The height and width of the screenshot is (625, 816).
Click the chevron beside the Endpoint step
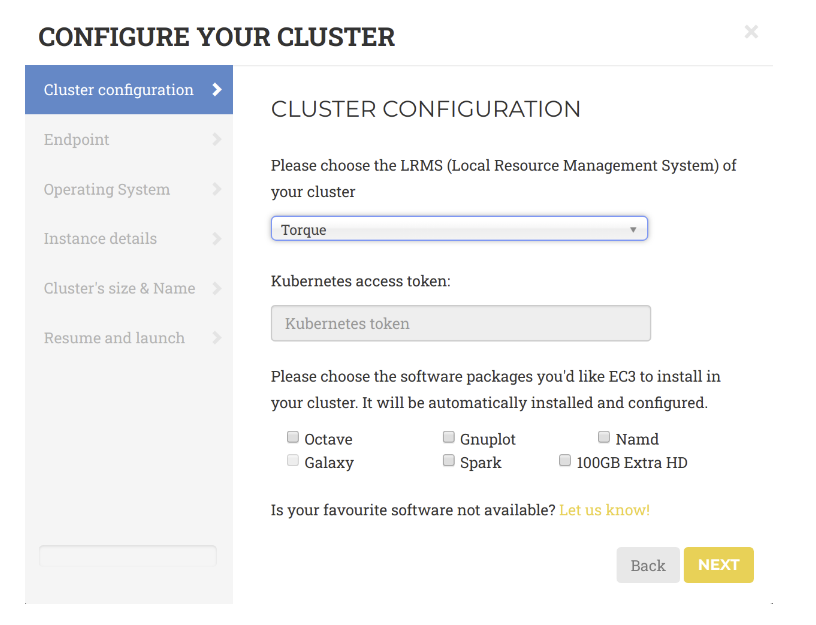(218, 139)
